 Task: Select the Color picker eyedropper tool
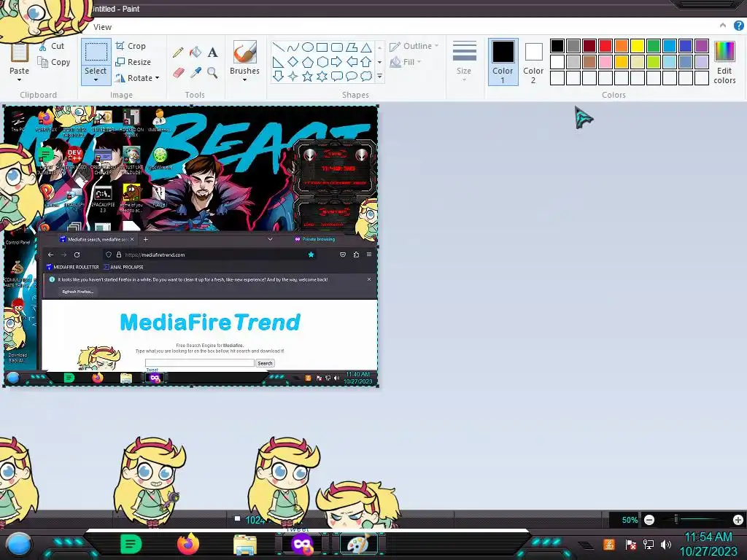pos(196,72)
